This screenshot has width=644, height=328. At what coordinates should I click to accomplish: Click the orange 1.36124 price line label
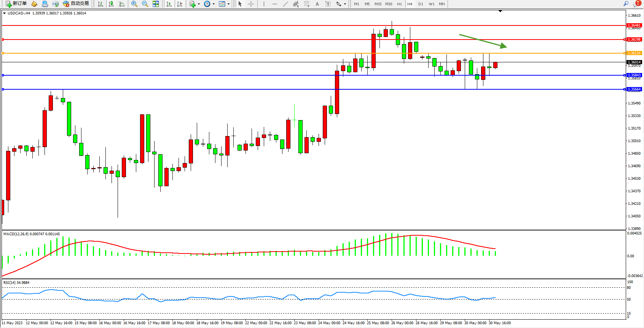click(x=634, y=53)
